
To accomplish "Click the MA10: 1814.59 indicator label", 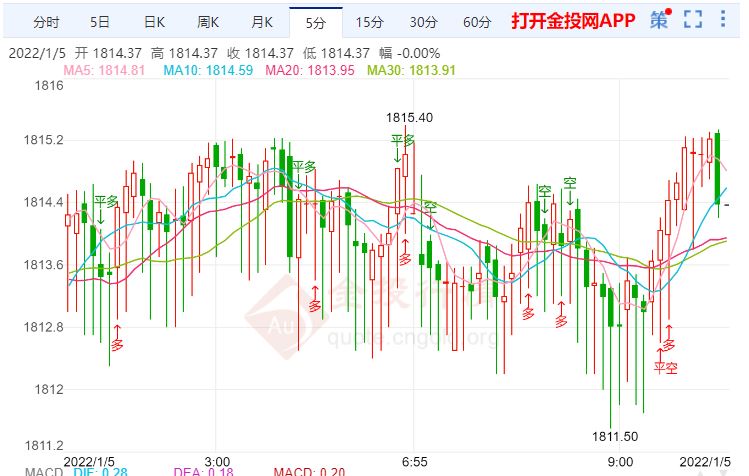I will click(x=208, y=70).
